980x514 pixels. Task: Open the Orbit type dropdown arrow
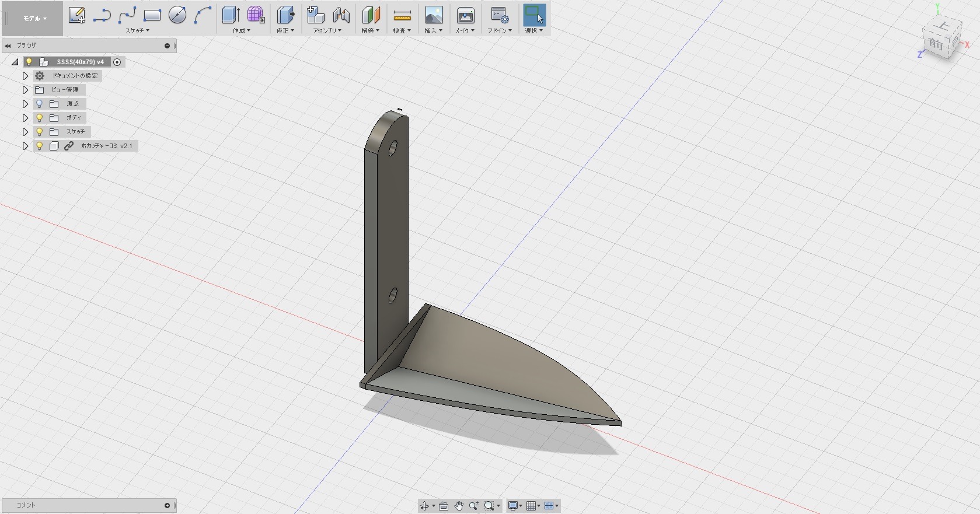[x=434, y=506]
